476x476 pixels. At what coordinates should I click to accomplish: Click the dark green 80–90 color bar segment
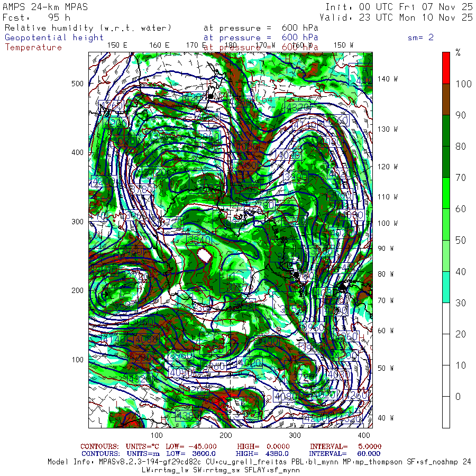point(446,131)
